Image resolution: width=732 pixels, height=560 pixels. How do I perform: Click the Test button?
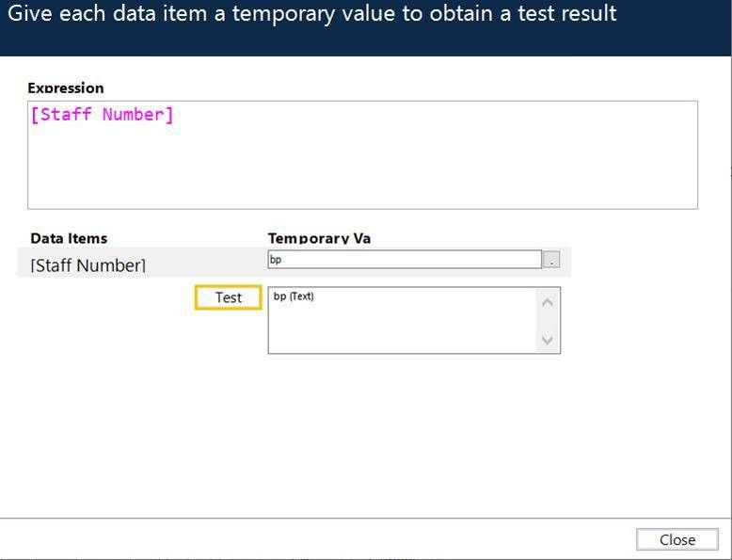(228, 297)
